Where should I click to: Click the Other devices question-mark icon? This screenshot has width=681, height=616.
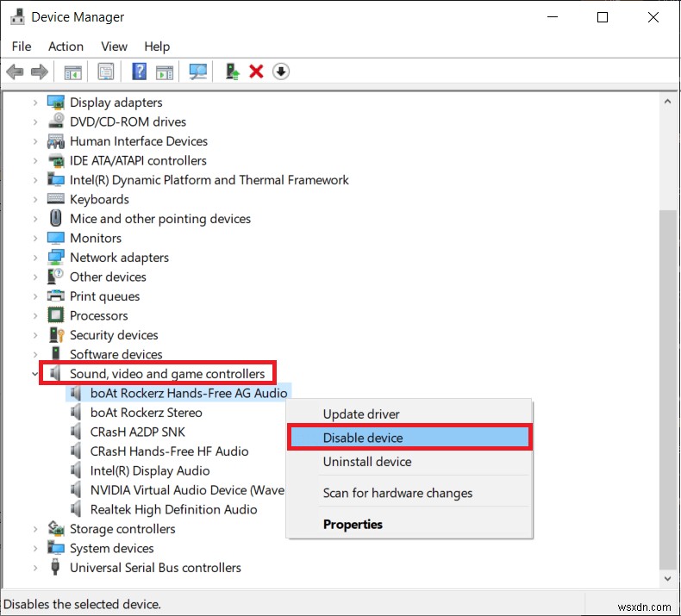[x=55, y=277]
